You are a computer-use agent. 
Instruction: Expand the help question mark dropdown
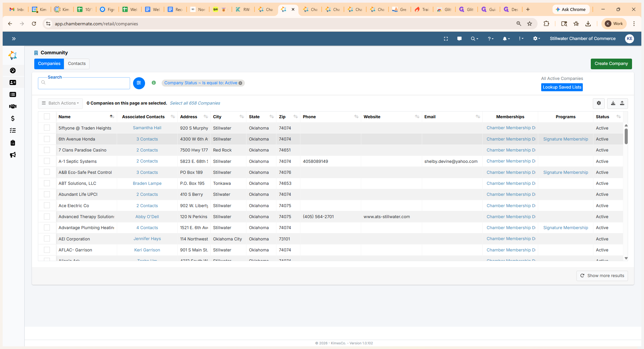tap(490, 39)
